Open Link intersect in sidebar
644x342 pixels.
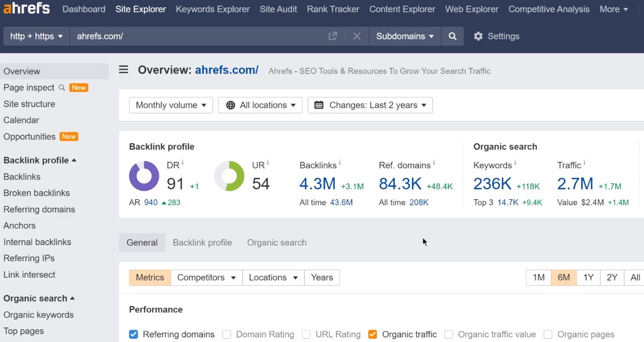[x=29, y=275]
